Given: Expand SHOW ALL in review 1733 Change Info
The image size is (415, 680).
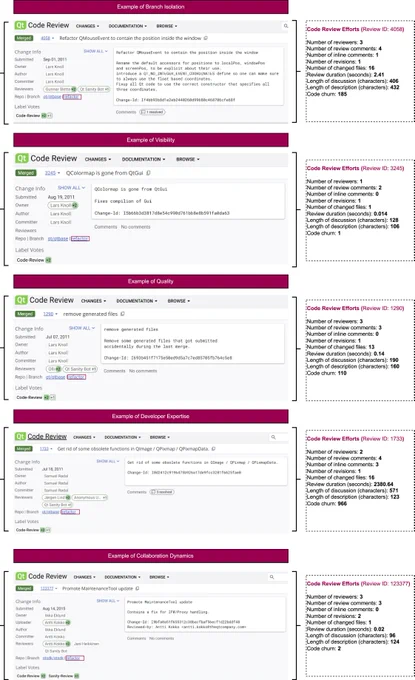Looking at the screenshot, I should [108, 461].
